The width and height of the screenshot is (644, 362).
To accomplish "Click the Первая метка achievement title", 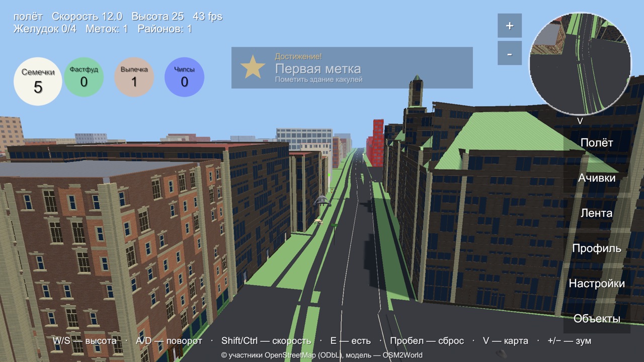I will [318, 69].
